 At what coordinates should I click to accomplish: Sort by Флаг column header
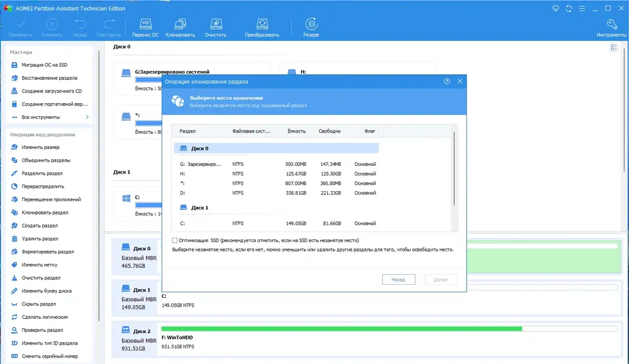[x=369, y=131]
